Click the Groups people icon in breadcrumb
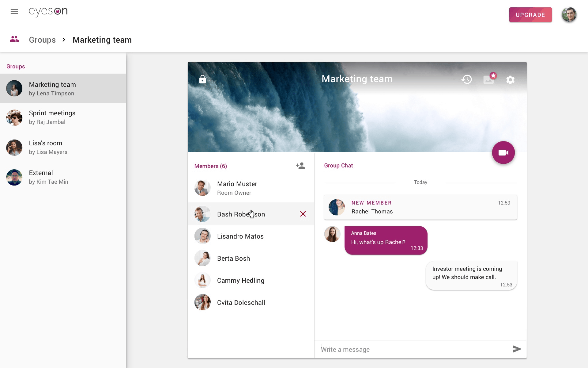Screen dimensions: 588x368 point(14,39)
